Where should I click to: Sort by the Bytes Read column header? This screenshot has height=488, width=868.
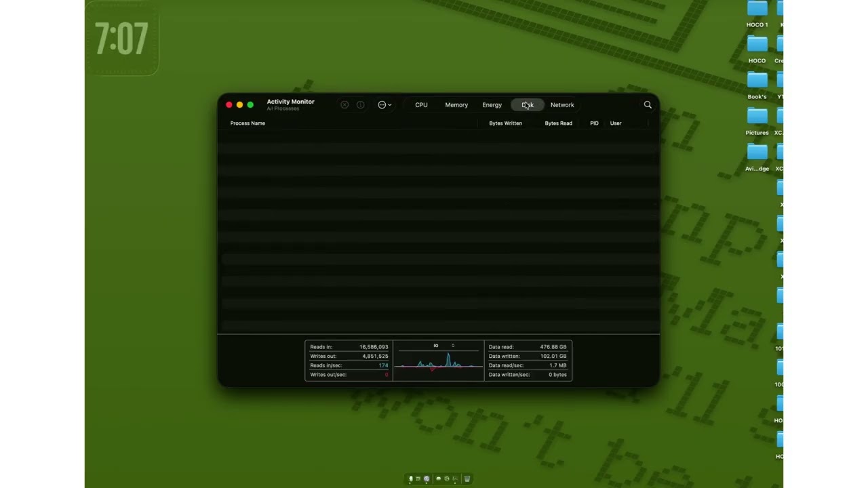pos(559,123)
